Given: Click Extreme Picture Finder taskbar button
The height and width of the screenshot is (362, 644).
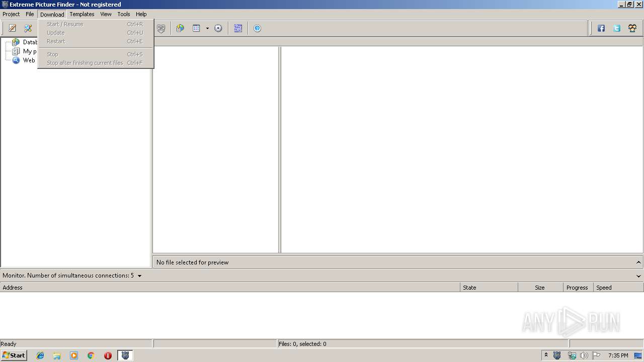Looking at the screenshot, I should [x=125, y=355].
